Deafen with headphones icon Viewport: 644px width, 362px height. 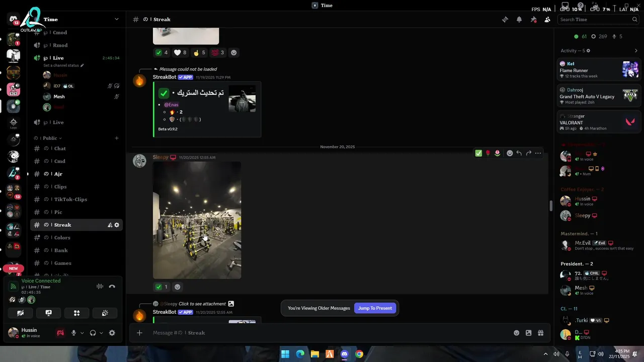(x=93, y=333)
